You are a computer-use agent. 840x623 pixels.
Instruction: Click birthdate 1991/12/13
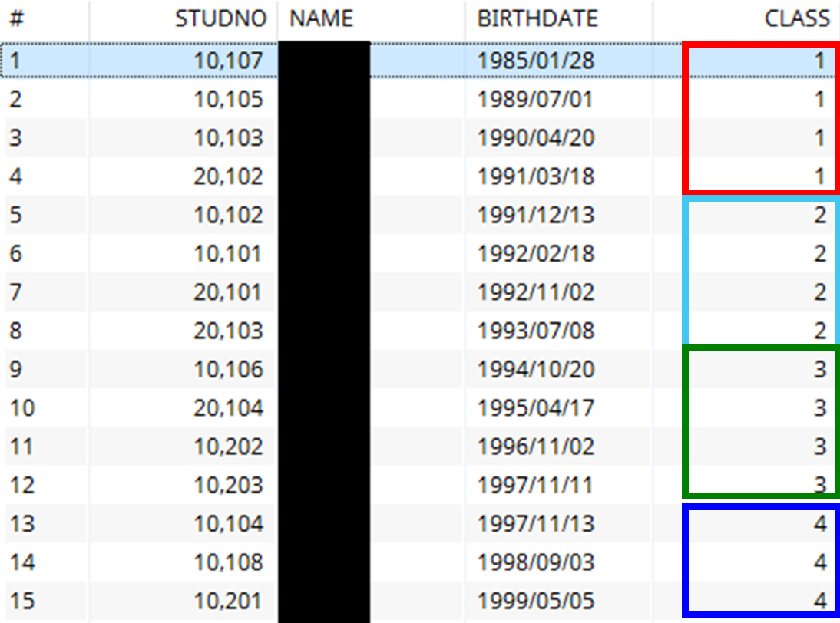pos(536,215)
